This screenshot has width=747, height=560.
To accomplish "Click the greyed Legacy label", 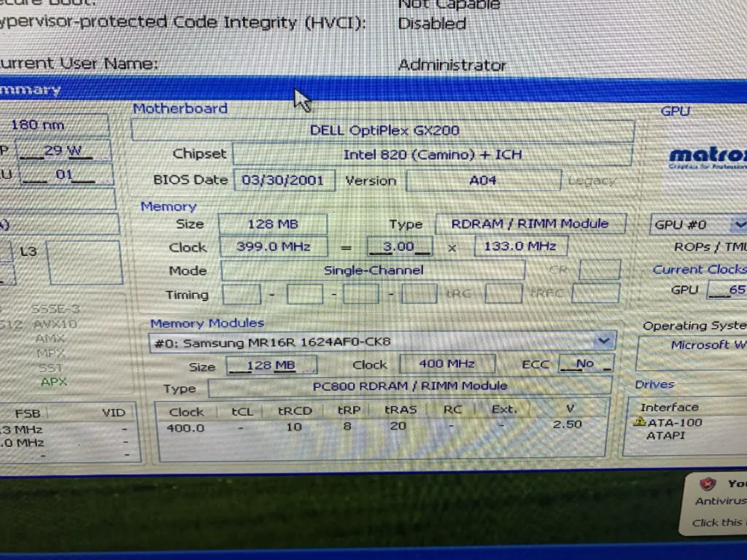I will pos(591,181).
